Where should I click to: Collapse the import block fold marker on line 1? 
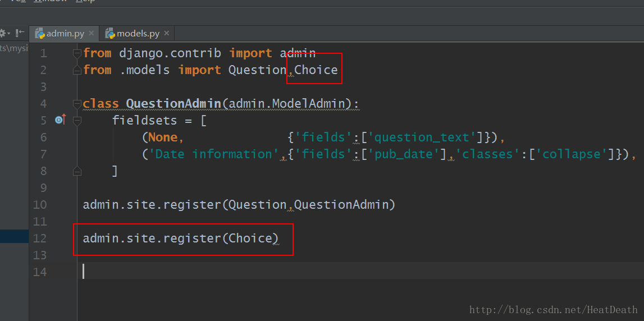click(x=77, y=53)
